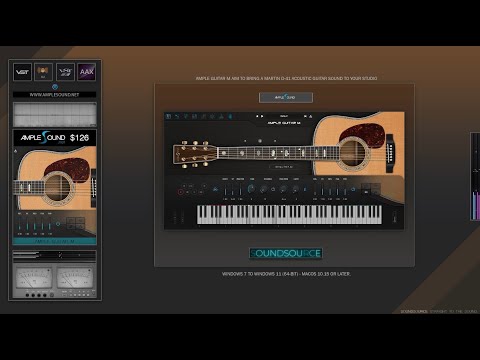The height and width of the screenshot is (360, 480).
Task: Click the piano keyboard in the plugin
Action: coord(289,214)
